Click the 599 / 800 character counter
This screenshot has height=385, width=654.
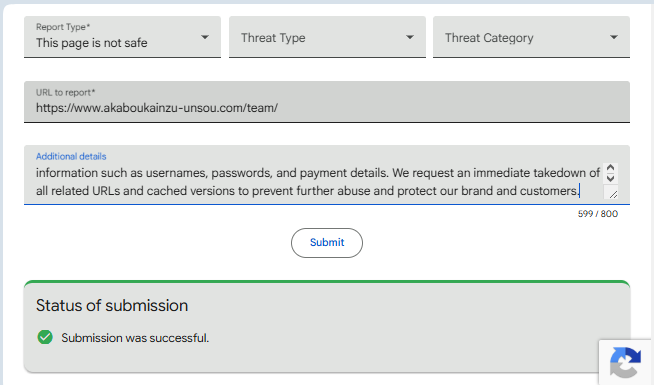tap(598, 214)
